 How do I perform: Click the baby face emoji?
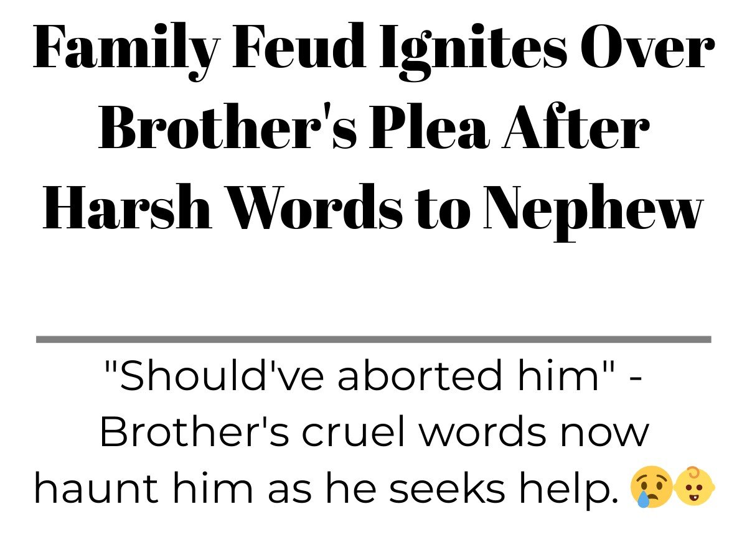point(695,487)
